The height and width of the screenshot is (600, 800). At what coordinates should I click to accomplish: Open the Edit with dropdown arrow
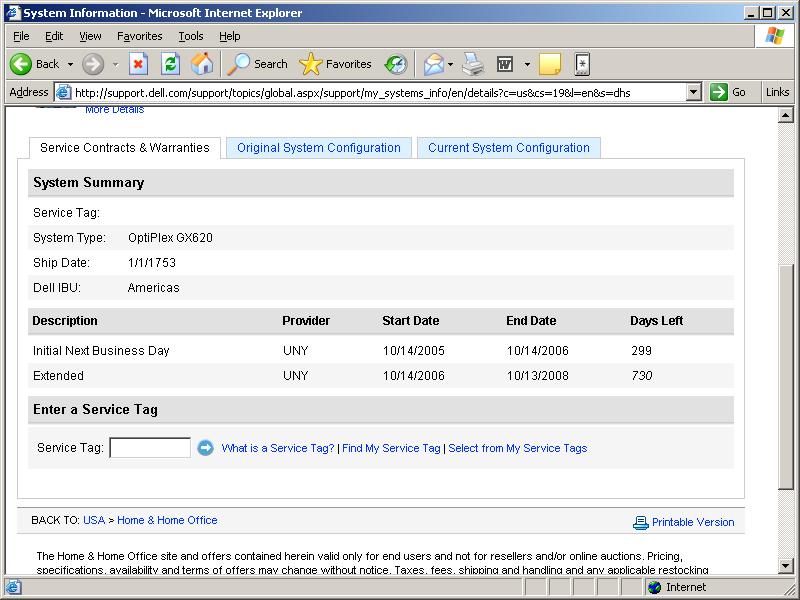527,64
